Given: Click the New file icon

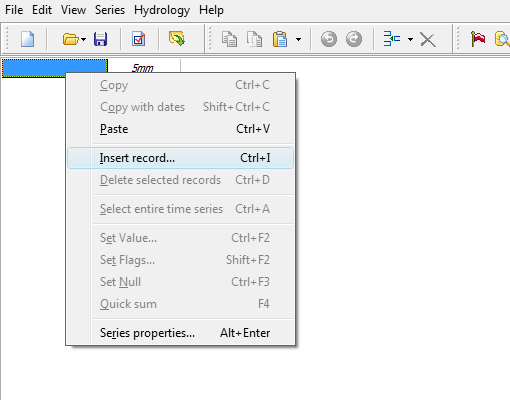Looking at the screenshot, I should [x=27, y=39].
